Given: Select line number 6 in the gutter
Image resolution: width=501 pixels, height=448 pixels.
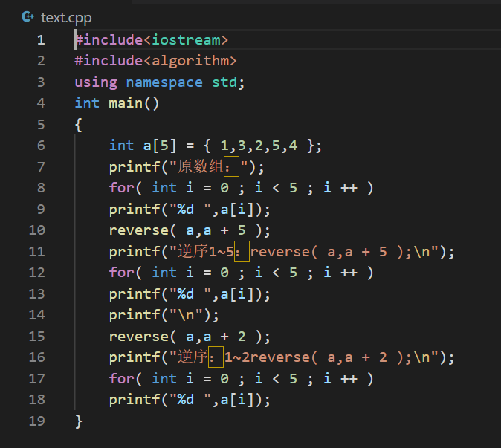Looking at the screenshot, I should pos(40,146).
